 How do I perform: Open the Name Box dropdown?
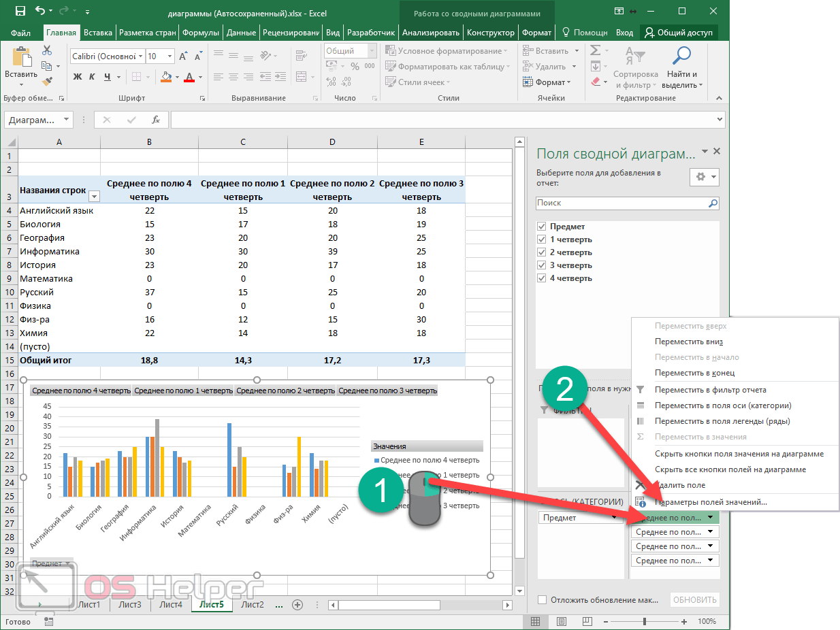[66, 120]
